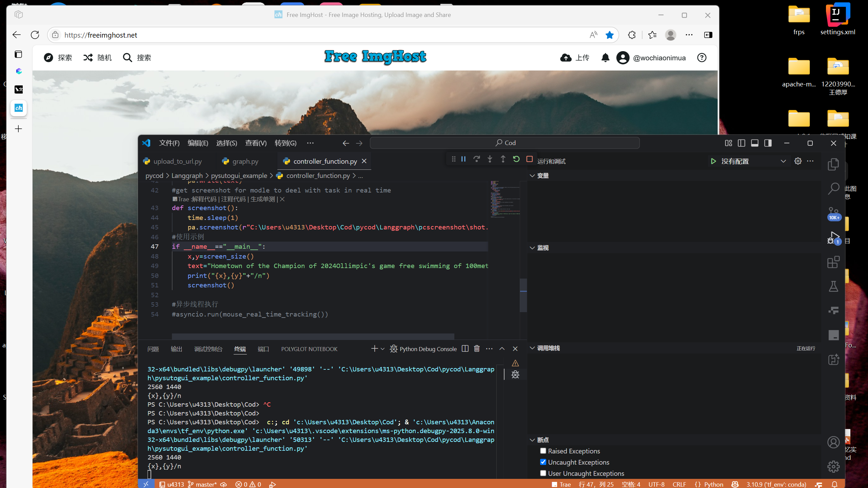Open 探索 explore link on Free ImgHost
Image resolution: width=868 pixels, height=488 pixels.
(58, 58)
